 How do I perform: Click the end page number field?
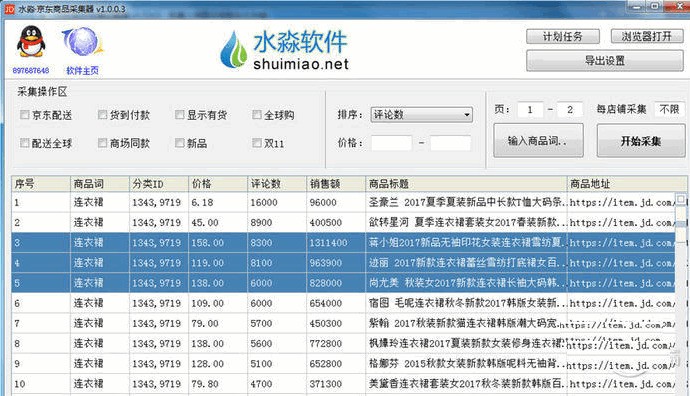pos(570,110)
